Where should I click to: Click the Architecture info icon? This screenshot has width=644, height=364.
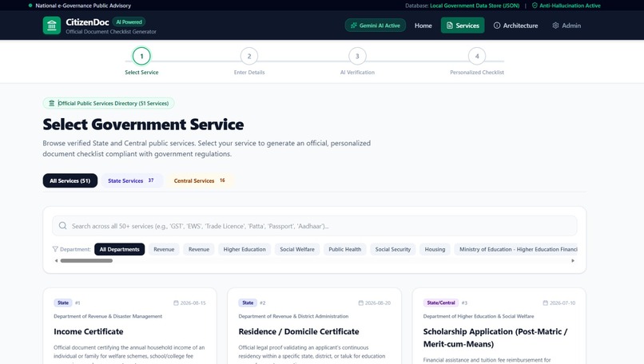click(x=496, y=26)
